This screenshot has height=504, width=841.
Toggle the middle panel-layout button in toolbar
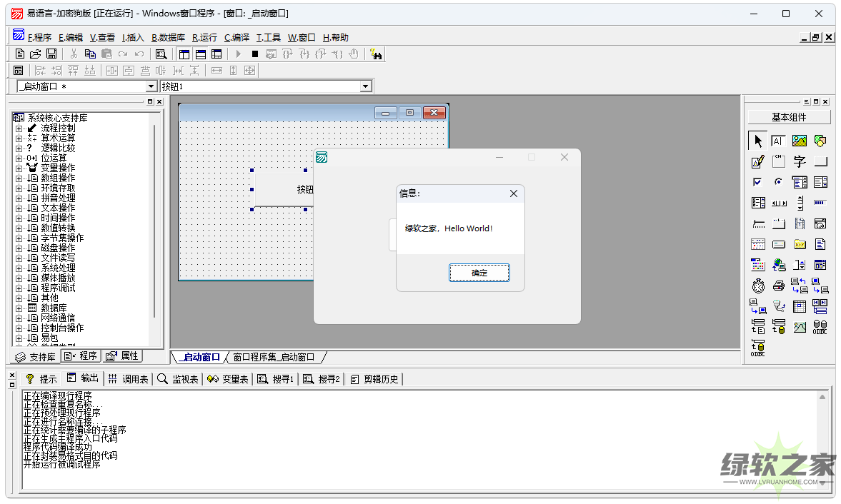[201, 54]
